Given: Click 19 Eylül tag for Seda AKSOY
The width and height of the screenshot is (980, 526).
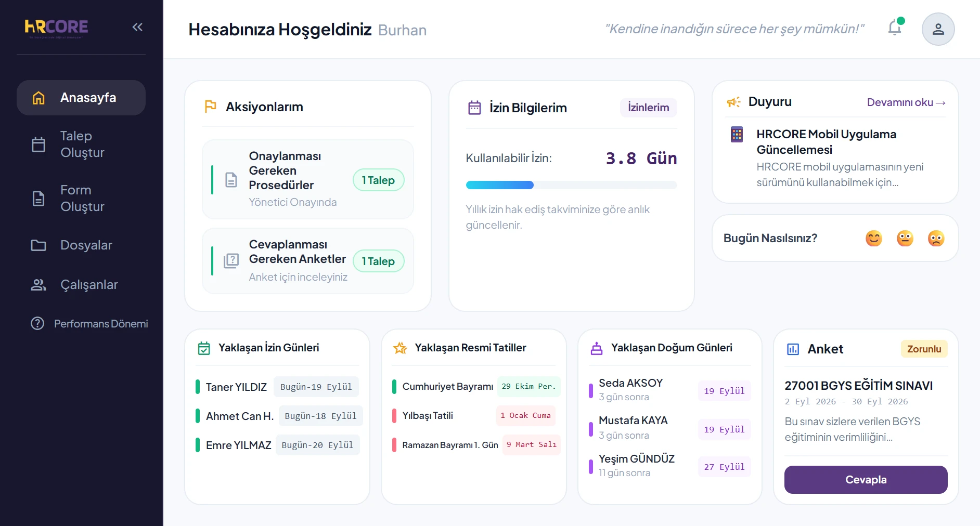Looking at the screenshot, I should [x=724, y=391].
